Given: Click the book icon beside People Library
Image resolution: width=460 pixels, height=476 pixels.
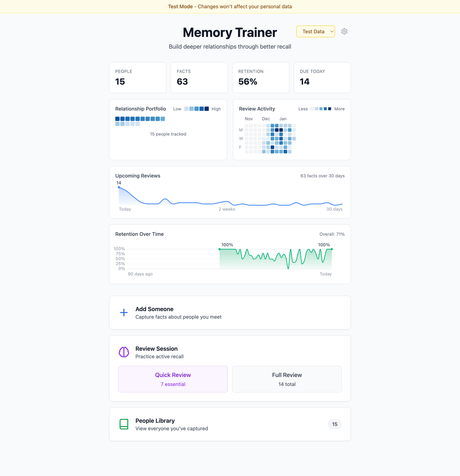Looking at the screenshot, I should pos(124,424).
